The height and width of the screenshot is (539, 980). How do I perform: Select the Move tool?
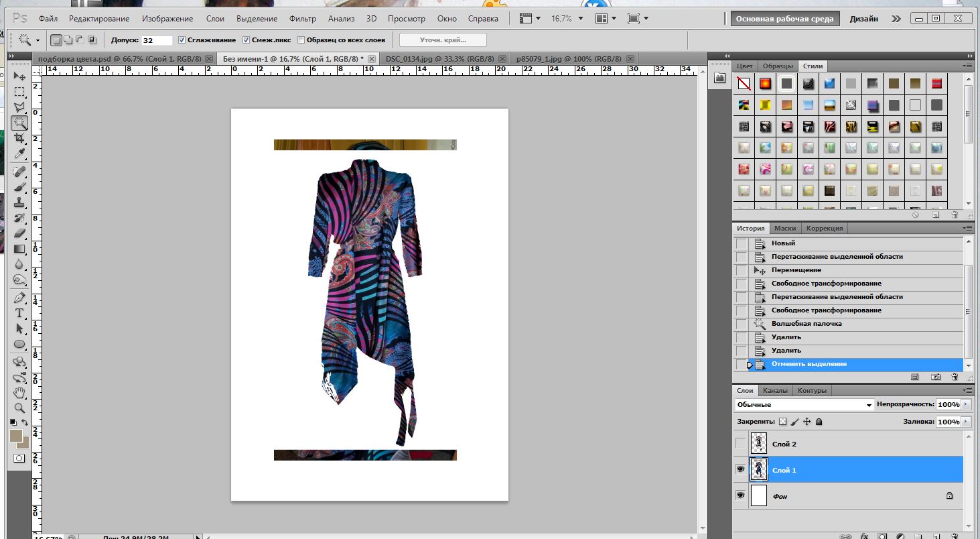click(x=19, y=76)
